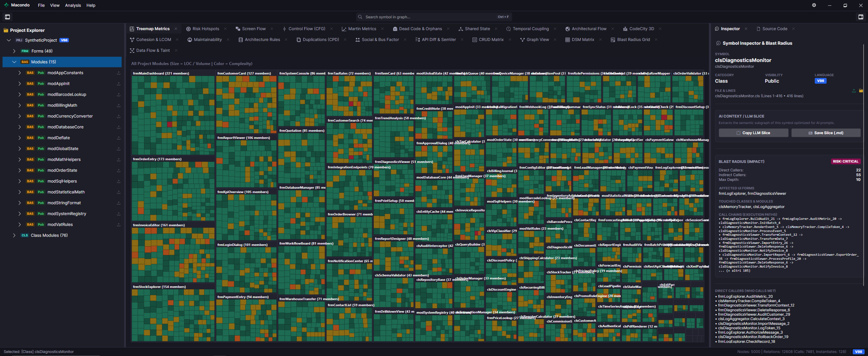Close the Treemap Metrics tab
The image size is (868, 356).
click(x=176, y=29)
